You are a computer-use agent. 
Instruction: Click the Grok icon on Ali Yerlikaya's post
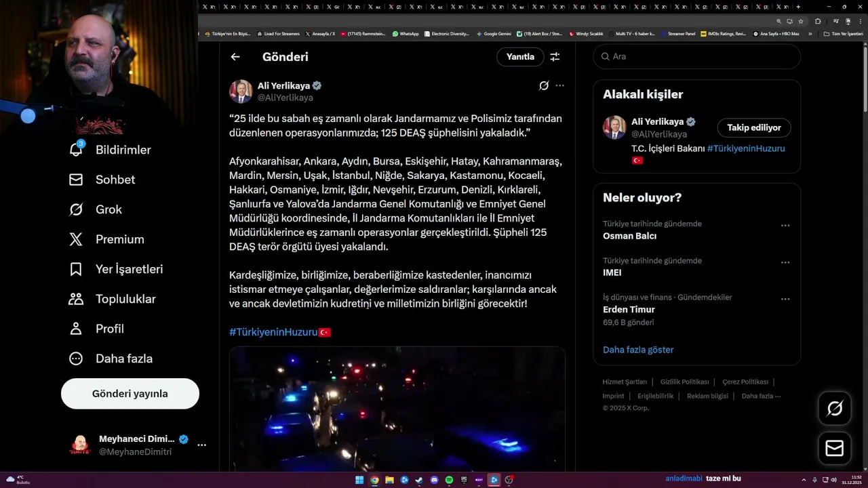coord(544,85)
